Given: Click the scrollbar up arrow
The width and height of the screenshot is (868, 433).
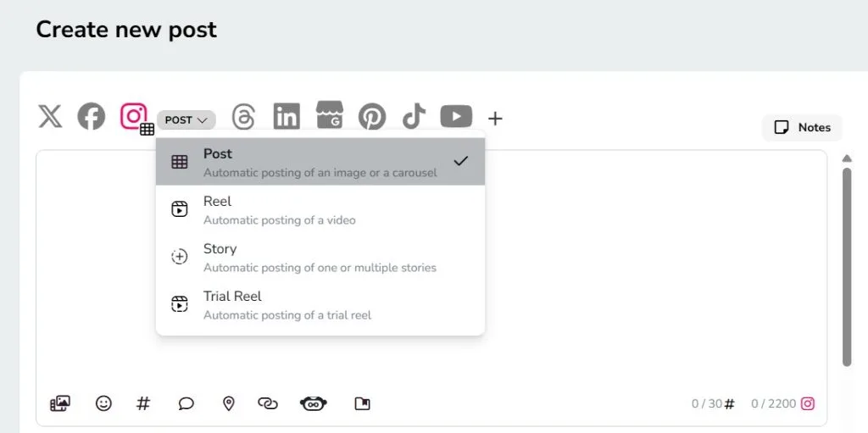Looking at the screenshot, I should coord(847,158).
